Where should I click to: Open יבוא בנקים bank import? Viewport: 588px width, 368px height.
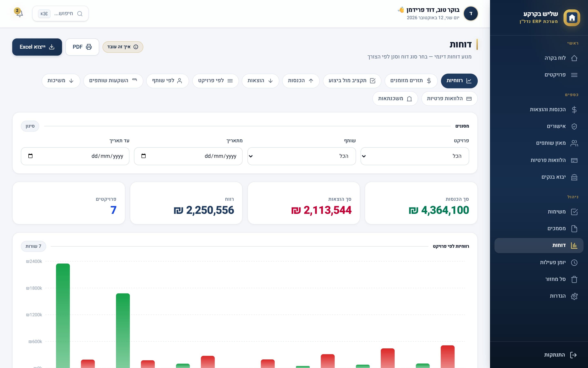tap(539, 177)
